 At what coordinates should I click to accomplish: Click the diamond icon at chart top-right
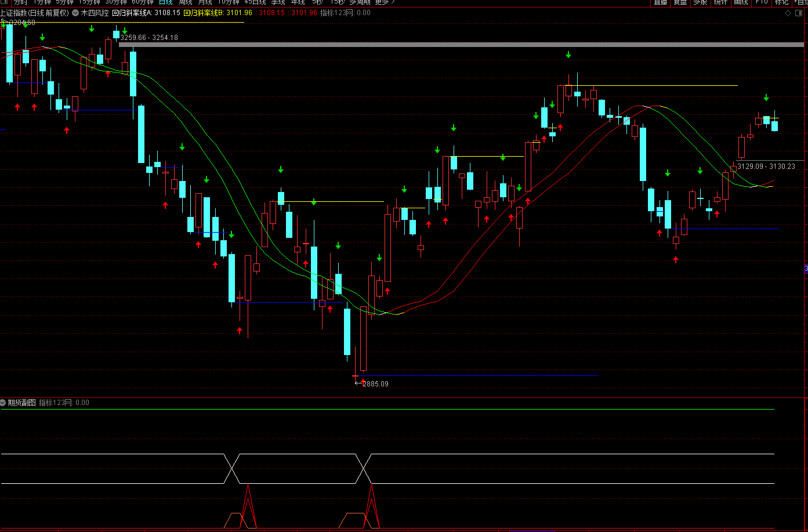coord(787,13)
